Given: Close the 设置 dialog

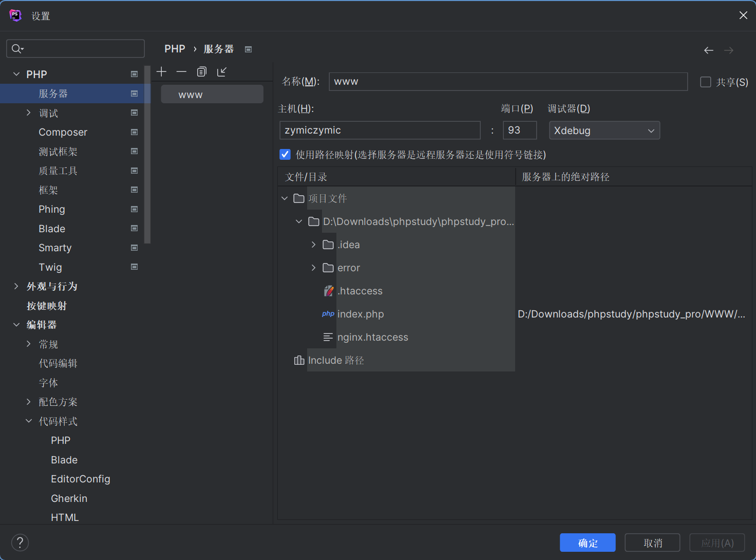Looking at the screenshot, I should click(x=743, y=15).
